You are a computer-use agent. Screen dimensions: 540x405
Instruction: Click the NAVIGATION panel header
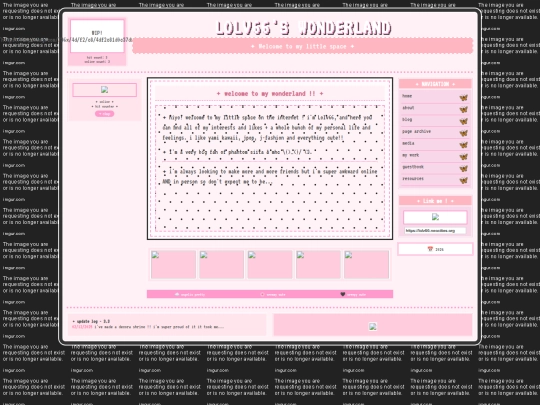point(435,84)
